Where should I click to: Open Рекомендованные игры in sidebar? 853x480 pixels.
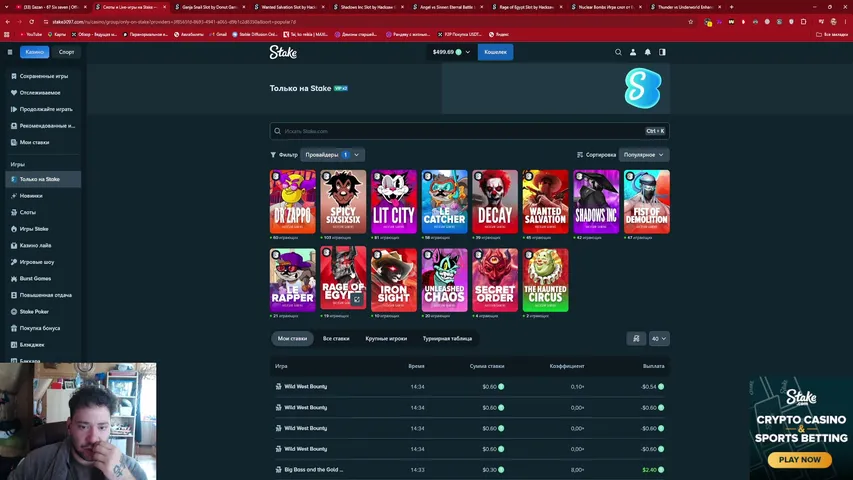point(43,126)
